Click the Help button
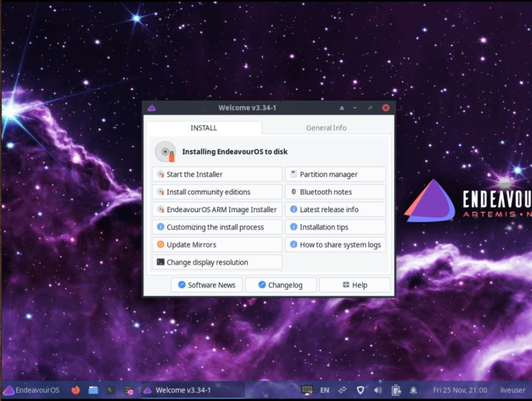 [354, 285]
